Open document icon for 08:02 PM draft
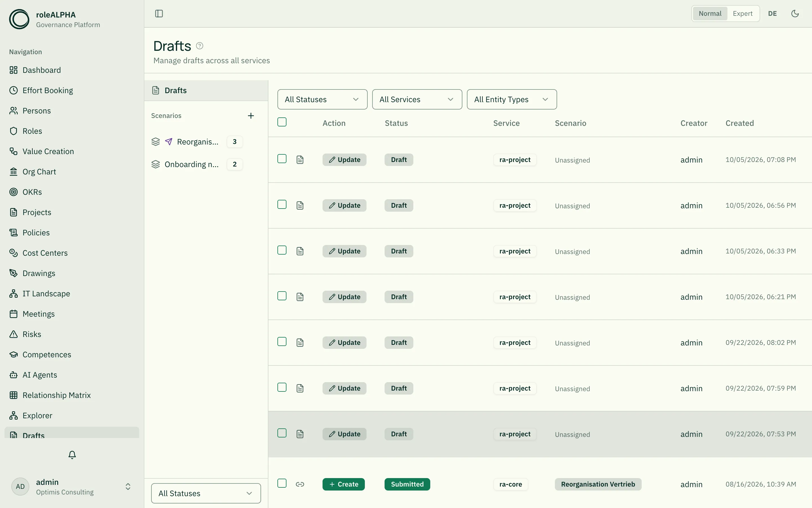Viewport: 812px width, 508px height. coord(300,342)
